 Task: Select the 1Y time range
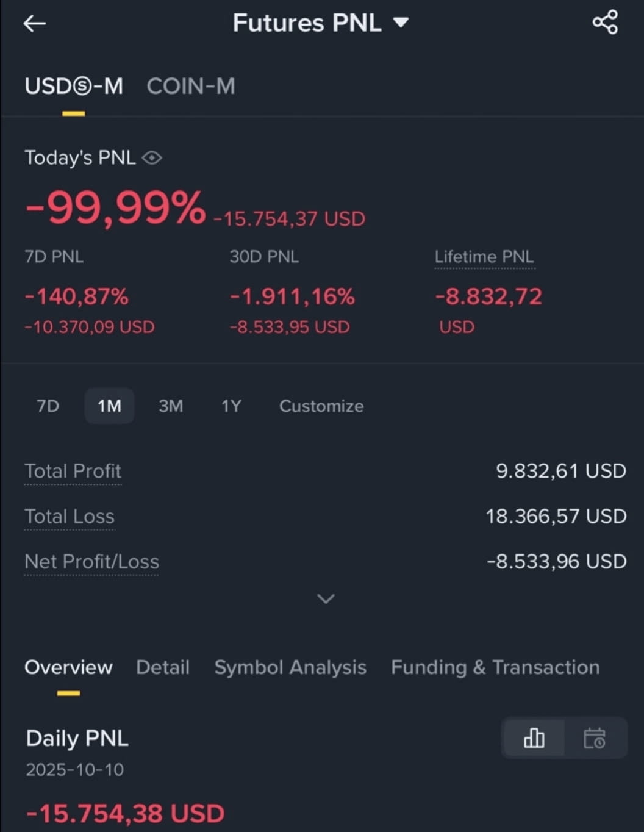pyautogui.click(x=231, y=406)
